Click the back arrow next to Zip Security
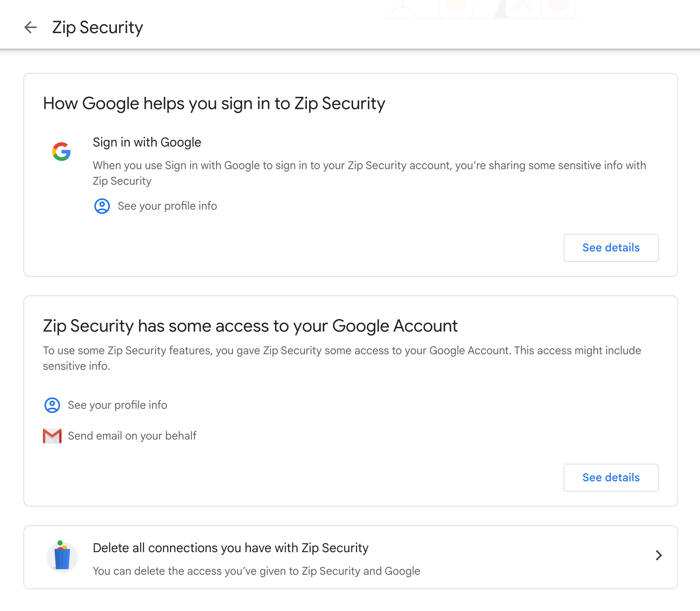 pos(30,27)
